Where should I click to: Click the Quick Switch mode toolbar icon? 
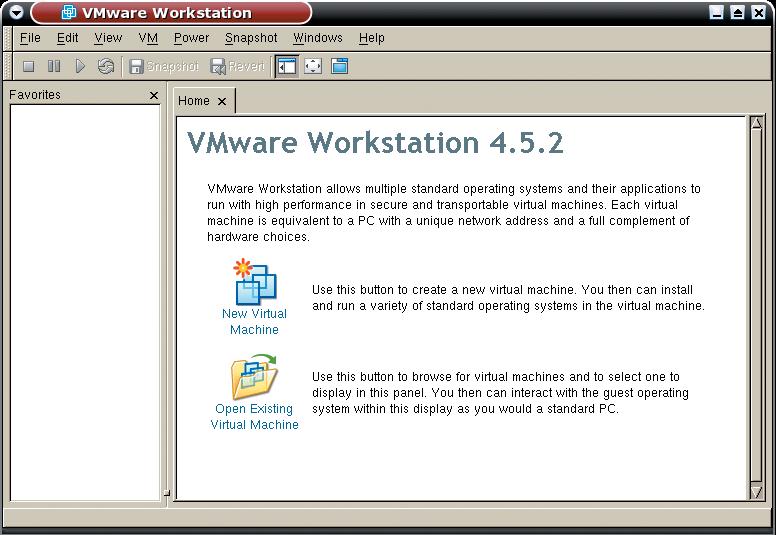[340, 66]
